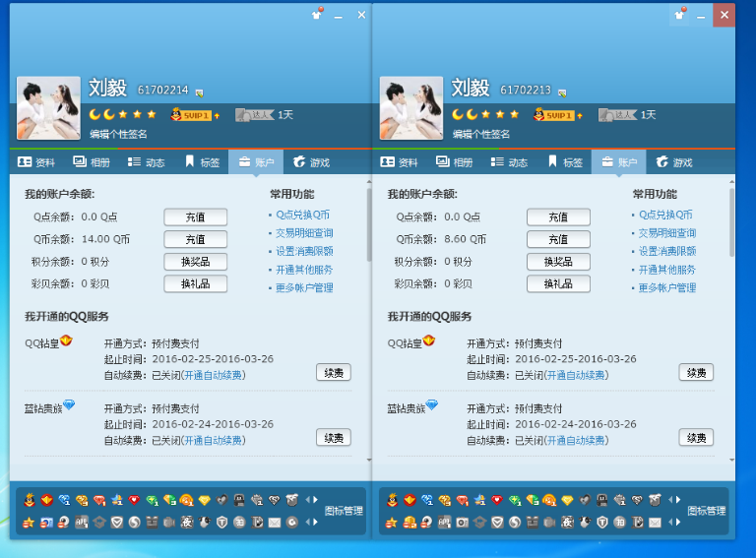Click 开通自动续费 for QQ钻皇 in window 61702213
Screen dimensions: 756x558
pos(576,375)
